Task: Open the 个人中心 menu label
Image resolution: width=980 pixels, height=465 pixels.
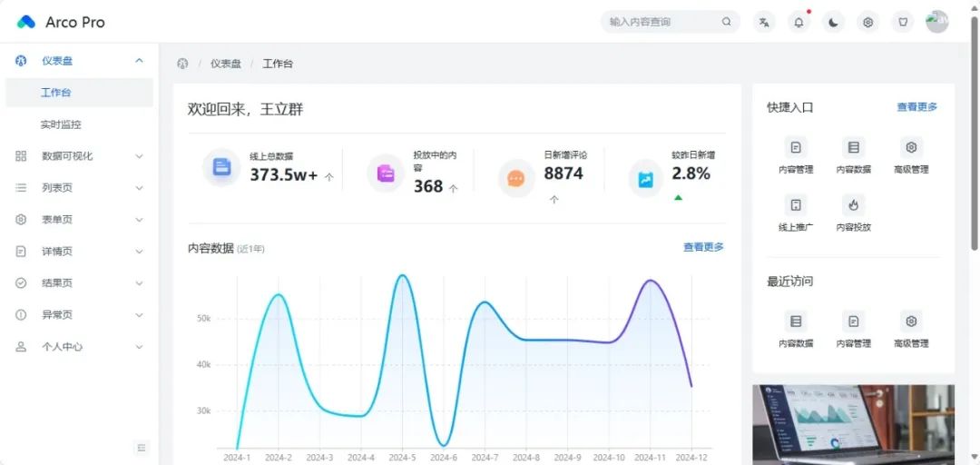Action: [62, 347]
